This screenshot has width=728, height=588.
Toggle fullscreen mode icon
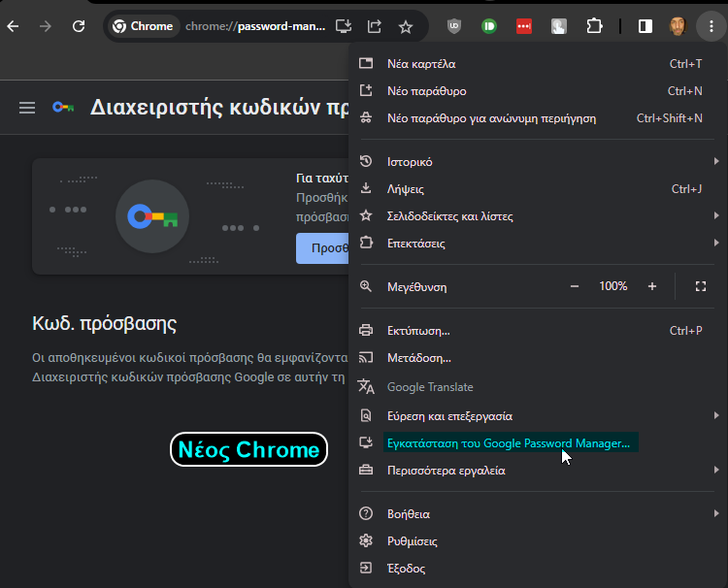point(701,286)
